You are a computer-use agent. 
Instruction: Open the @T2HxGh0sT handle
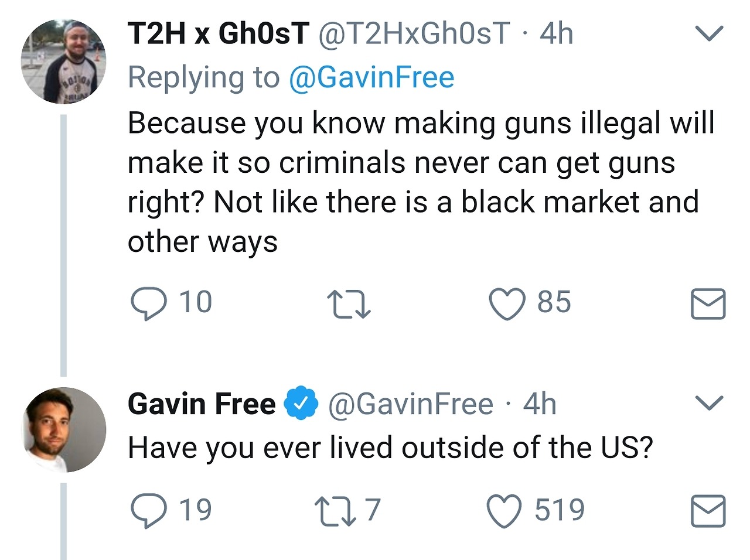coord(414,33)
